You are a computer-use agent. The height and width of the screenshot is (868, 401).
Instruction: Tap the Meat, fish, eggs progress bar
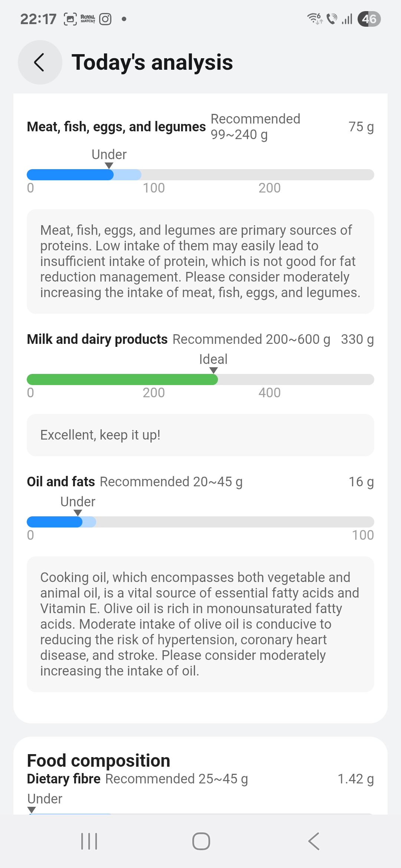click(x=200, y=175)
